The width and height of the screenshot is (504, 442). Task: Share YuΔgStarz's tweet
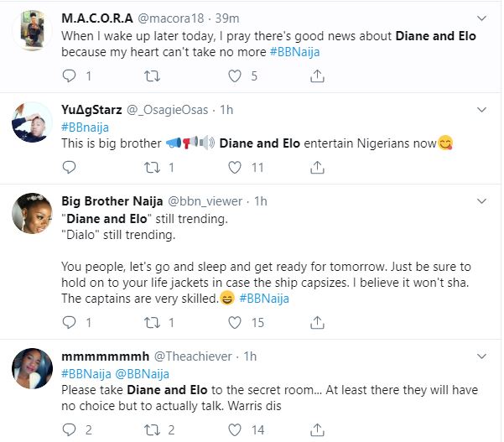tap(318, 168)
